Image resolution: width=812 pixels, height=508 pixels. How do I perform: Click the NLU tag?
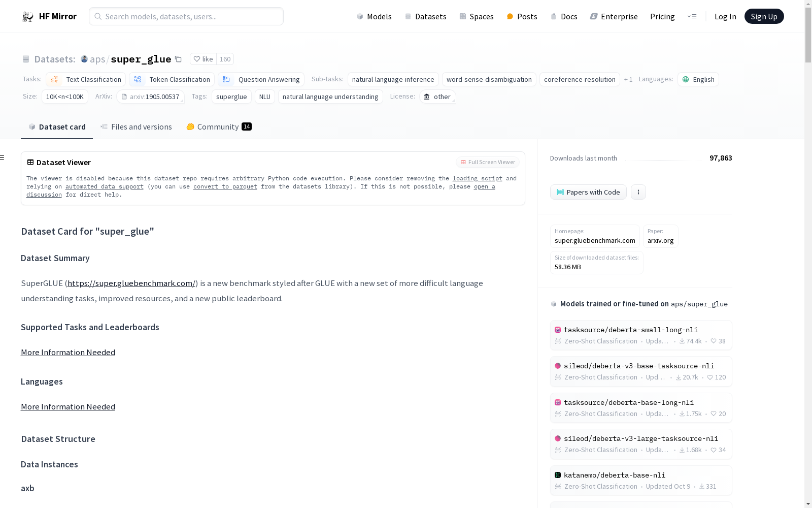pos(265,97)
